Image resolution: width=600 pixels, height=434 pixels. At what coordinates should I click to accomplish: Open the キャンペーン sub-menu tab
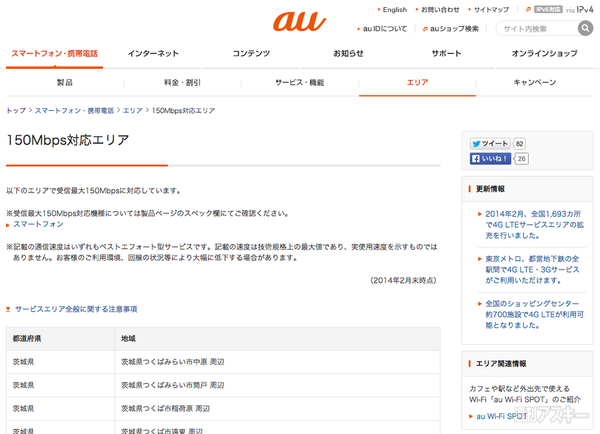click(535, 82)
